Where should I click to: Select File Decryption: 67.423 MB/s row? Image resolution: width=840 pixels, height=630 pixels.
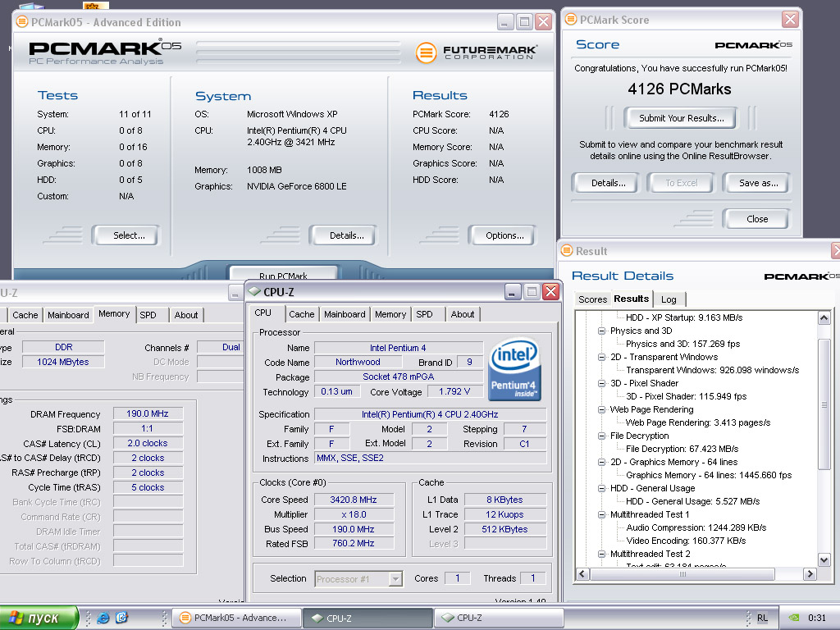[x=682, y=449]
